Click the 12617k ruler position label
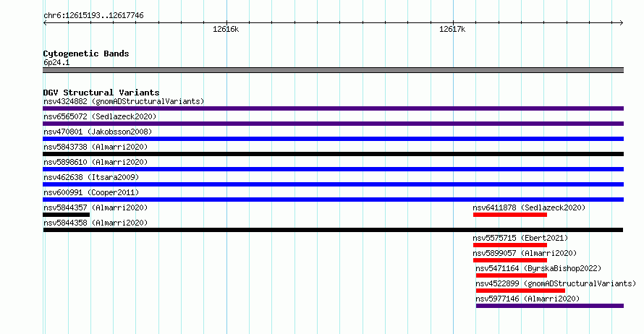Screen dimensions: 644x334 pyautogui.click(x=452, y=29)
